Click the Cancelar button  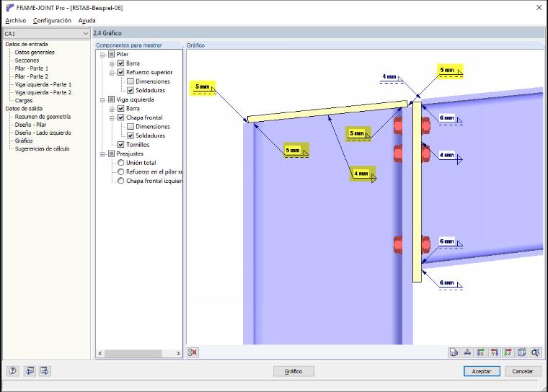(523, 371)
